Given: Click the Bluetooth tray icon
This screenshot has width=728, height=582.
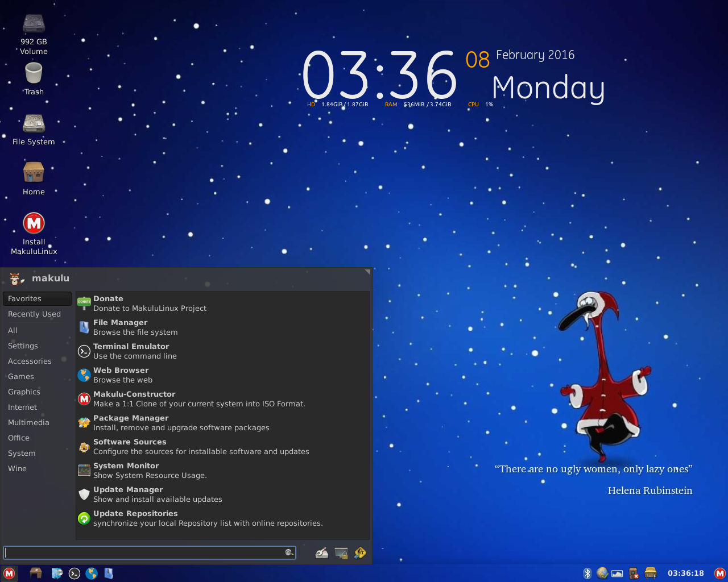Looking at the screenshot, I should click(x=588, y=573).
